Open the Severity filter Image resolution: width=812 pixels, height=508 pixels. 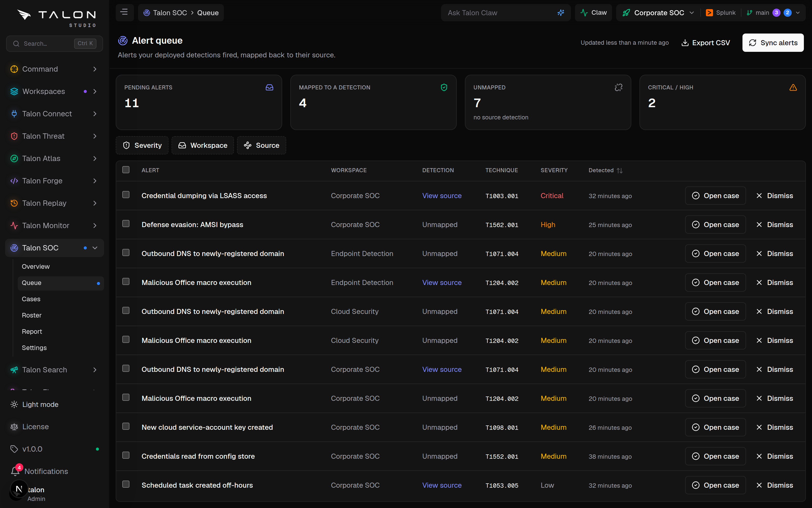click(x=142, y=145)
